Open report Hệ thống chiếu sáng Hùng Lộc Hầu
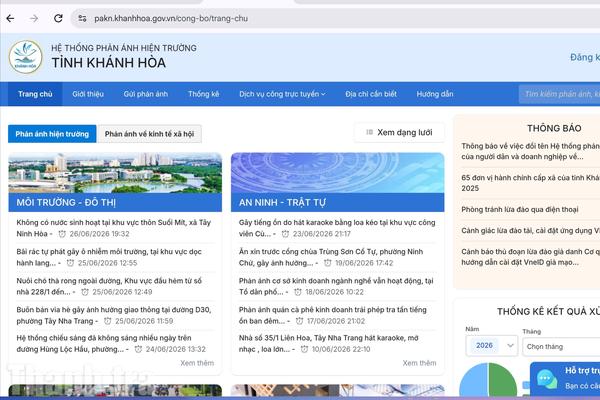 click(x=111, y=344)
